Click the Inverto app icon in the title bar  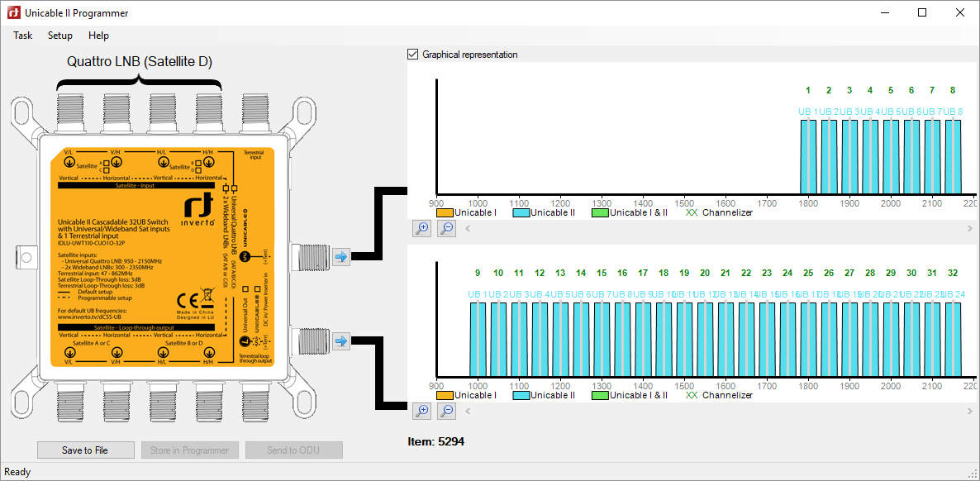[x=13, y=13]
